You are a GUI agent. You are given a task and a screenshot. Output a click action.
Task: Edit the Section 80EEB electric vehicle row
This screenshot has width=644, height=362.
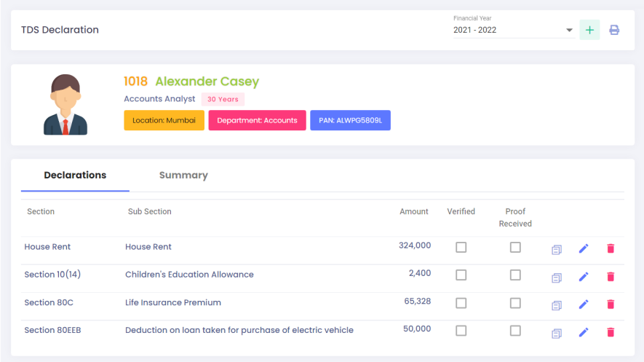tap(583, 332)
